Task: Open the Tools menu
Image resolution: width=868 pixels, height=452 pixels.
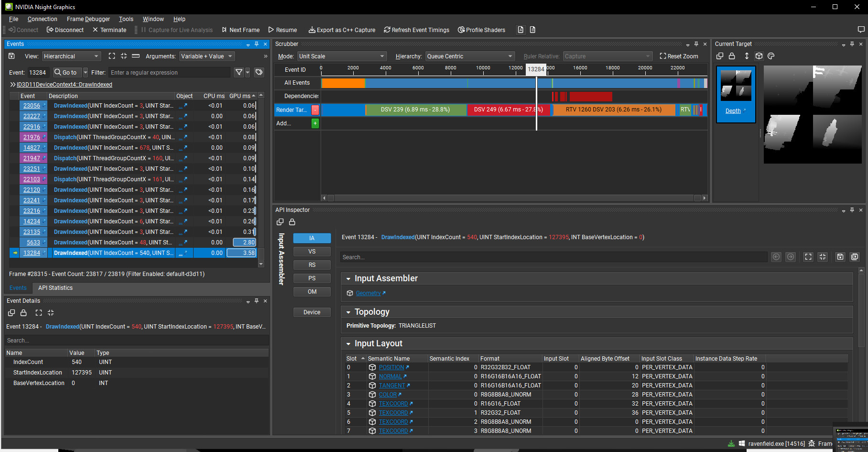Action: point(126,19)
